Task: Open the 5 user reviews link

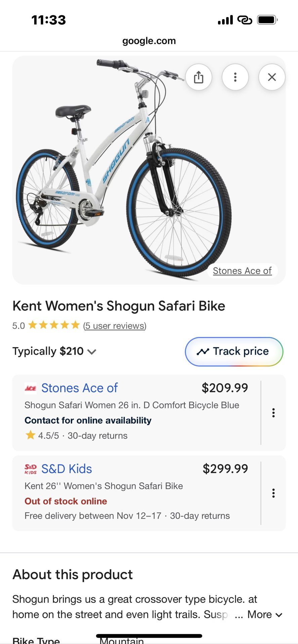Action: click(115, 325)
